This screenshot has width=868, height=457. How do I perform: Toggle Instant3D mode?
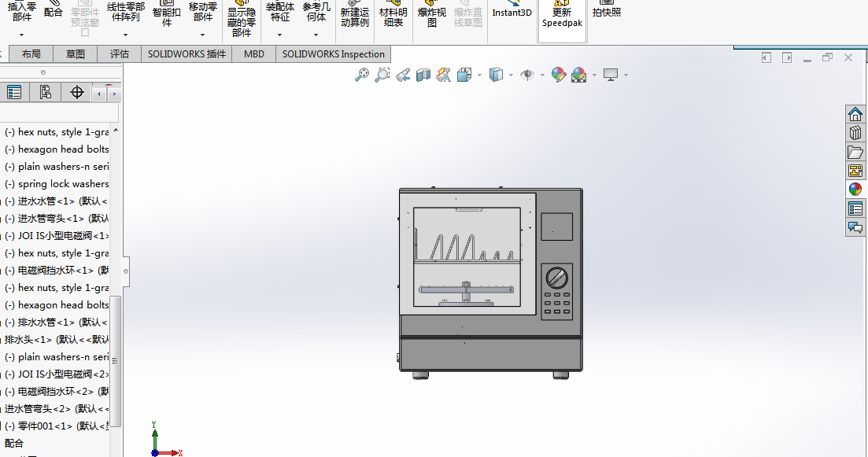(x=512, y=10)
